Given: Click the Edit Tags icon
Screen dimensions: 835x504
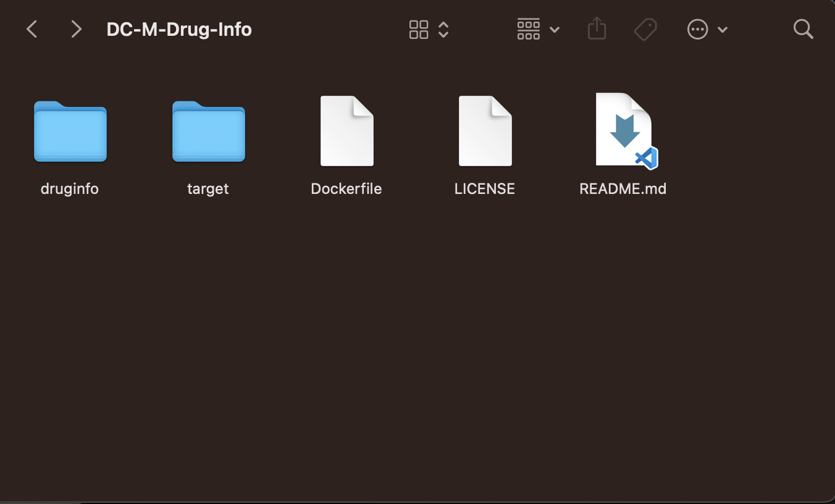Looking at the screenshot, I should coord(645,29).
